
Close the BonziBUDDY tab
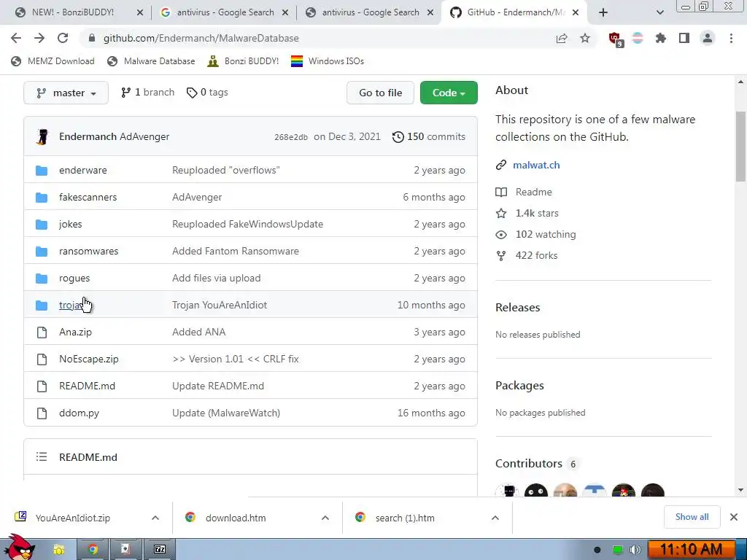(140, 12)
